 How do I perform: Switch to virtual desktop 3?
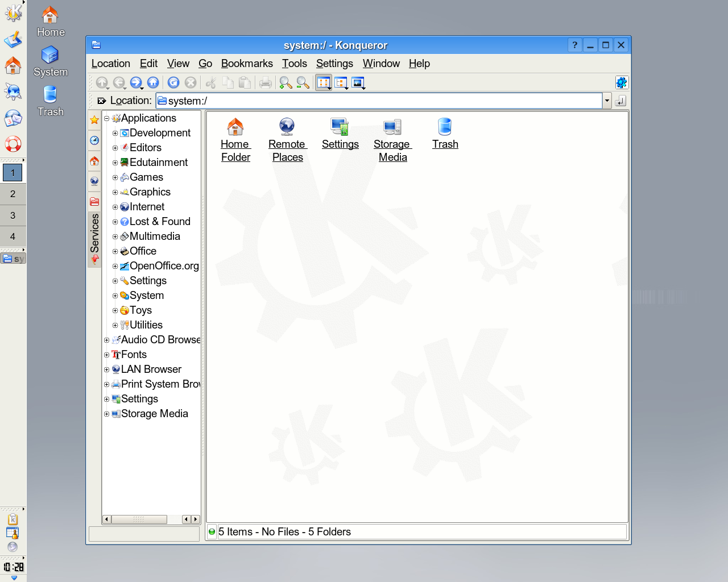tap(13, 215)
